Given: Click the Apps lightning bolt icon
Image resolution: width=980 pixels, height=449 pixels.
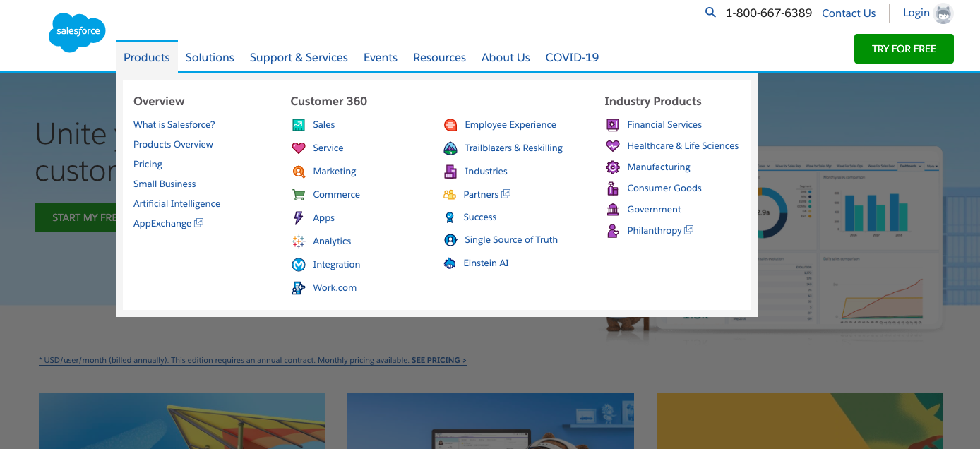Looking at the screenshot, I should tap(299, 218).
